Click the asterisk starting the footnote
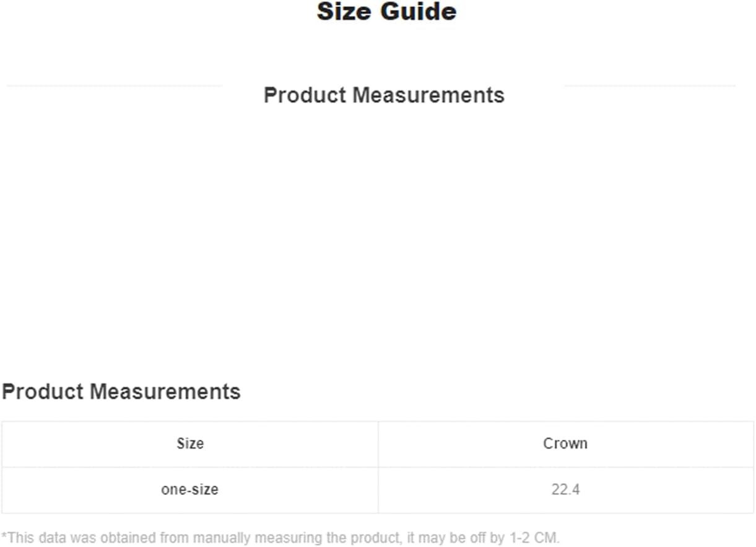The image size is (756, 547). [x=4, y=536]
